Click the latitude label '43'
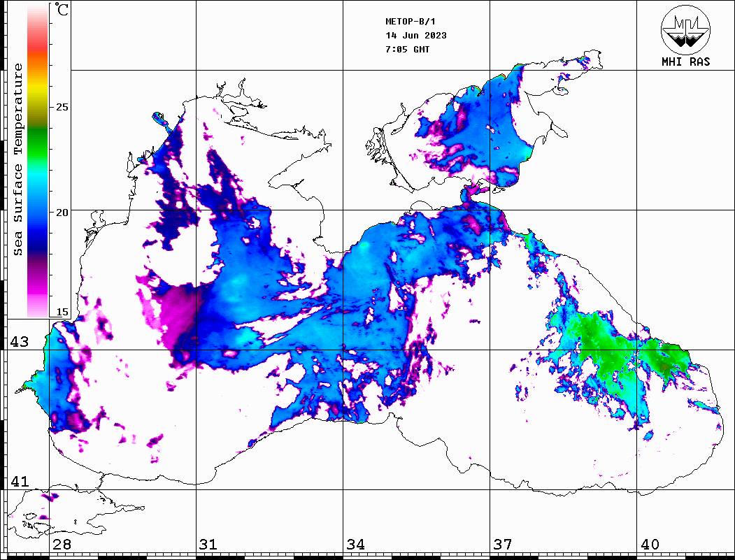This screenshot has width=735, height=560. 20,342
